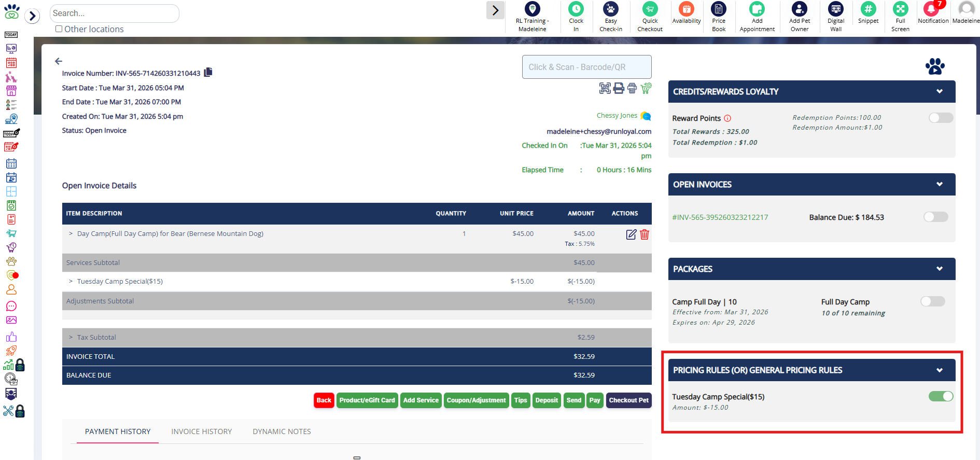Click into the Search field
Image resolution: width=980 pixels, height=460 pixels.
point(115,13)
